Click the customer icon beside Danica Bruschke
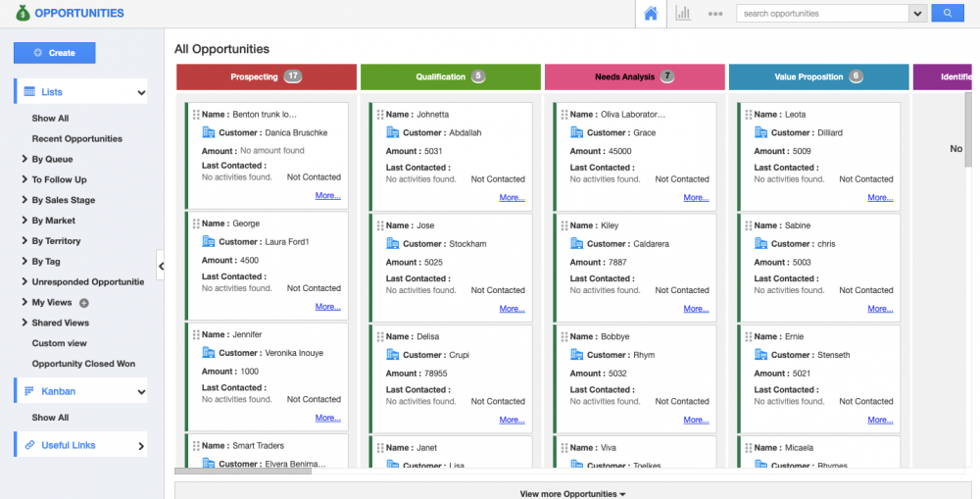This screenshot has width=980, height=499. (208, 132)
